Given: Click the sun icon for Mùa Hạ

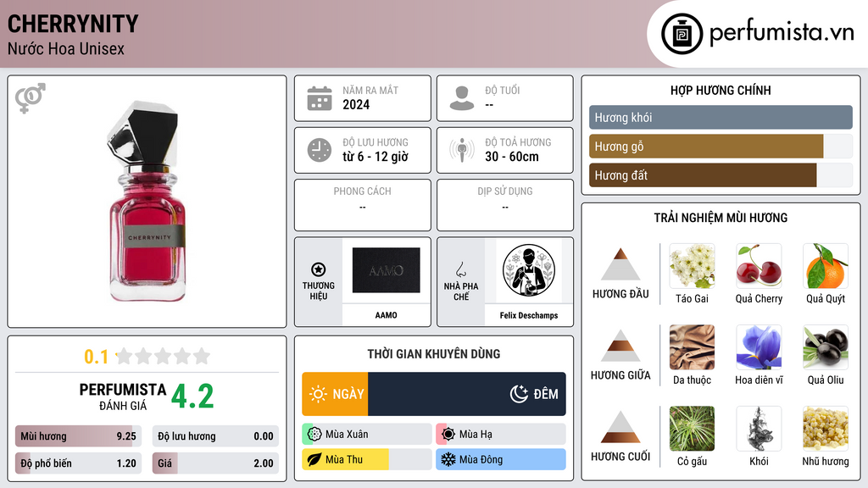Looking at the screenshot, I should (x=448, y=435).
